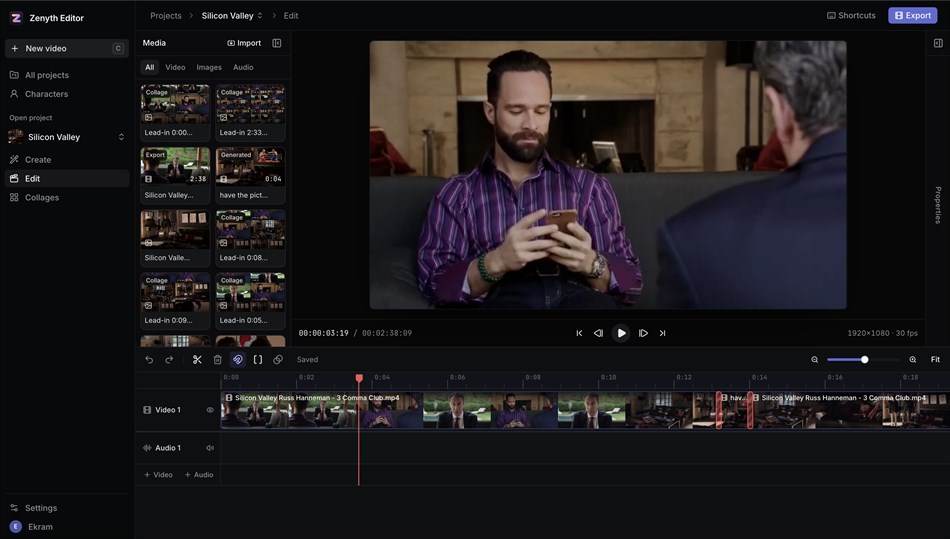The height and width of the screenshot is (539, 950).
Task: Toggle visibility of Video 1 track
Action: (x=210, y=410)
